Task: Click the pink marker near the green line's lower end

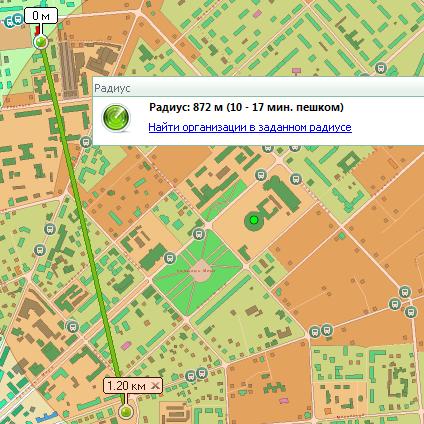Action: (125, 346)
